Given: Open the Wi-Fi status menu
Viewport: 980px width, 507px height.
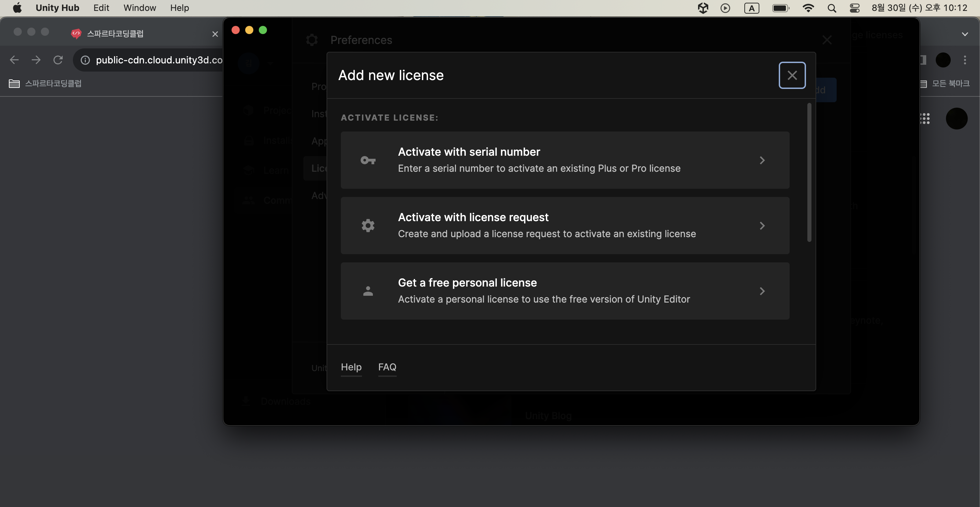Looking at the screenshot, I should coord(808,8).
